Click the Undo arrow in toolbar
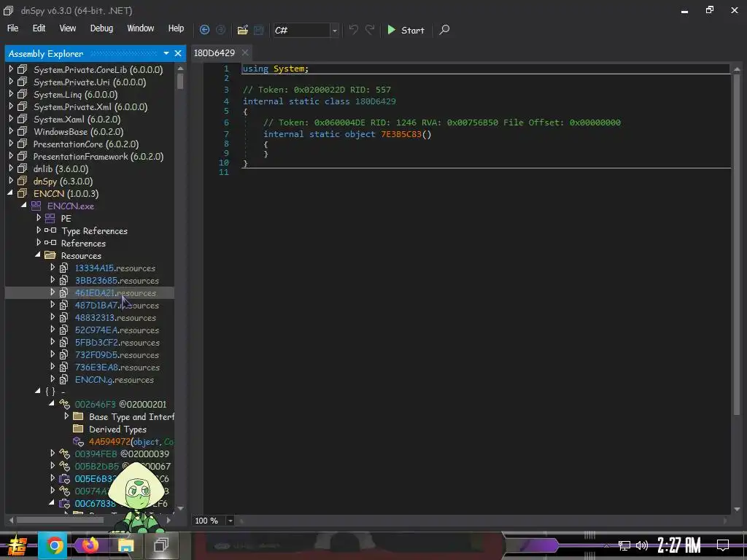Screen dimensions: 747x560 click(x=353, y=29)
